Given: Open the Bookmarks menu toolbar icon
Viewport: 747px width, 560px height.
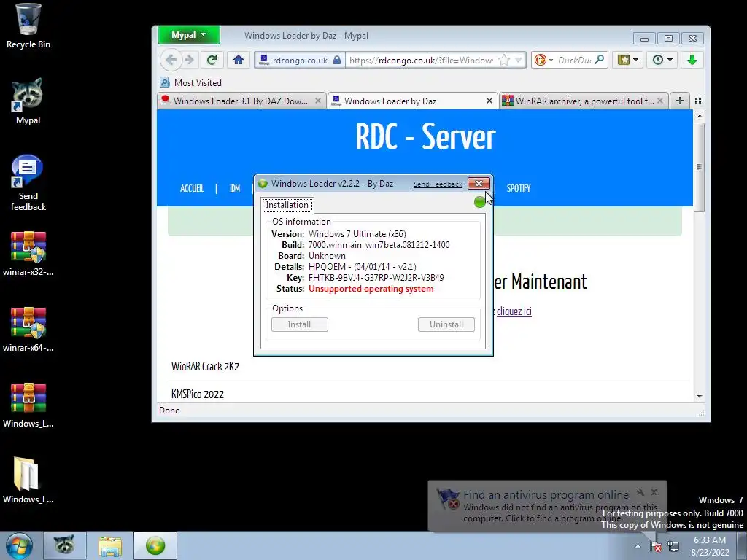Looking at the screenshot, I should [627, 60].
